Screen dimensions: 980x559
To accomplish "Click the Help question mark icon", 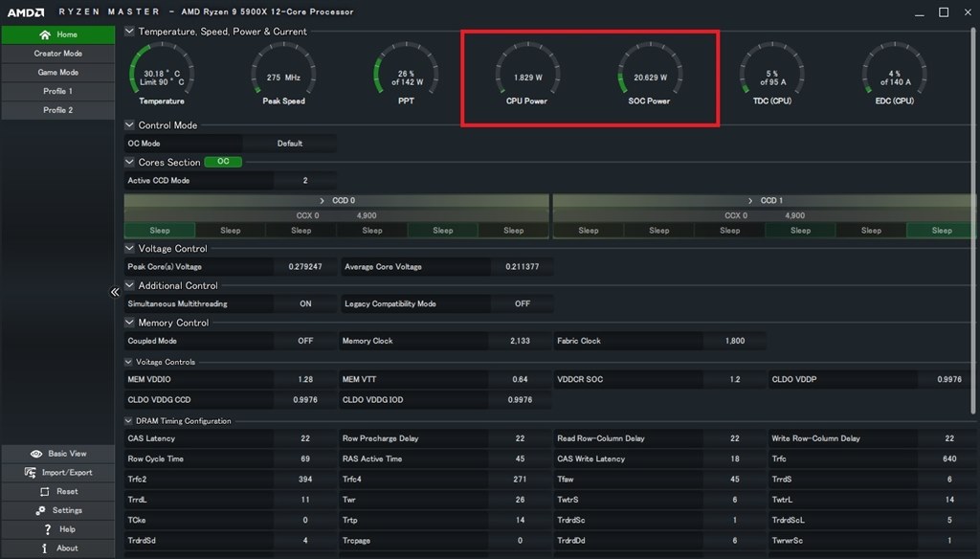I will coord(48,529).
